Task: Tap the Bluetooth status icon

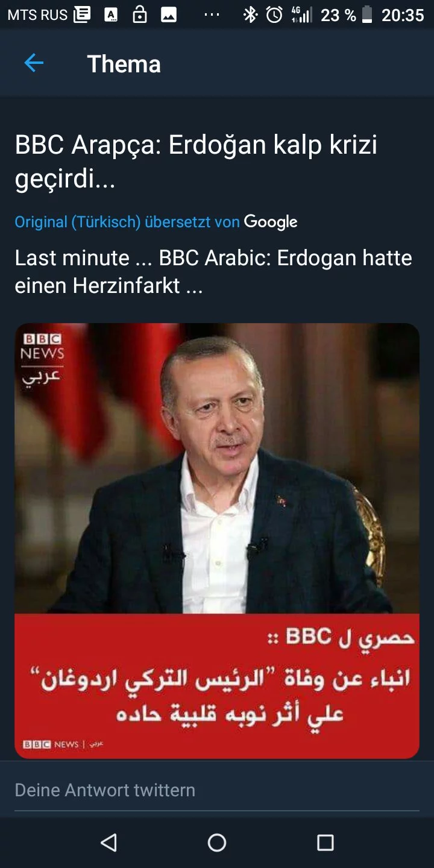Action: click(250, 14)
